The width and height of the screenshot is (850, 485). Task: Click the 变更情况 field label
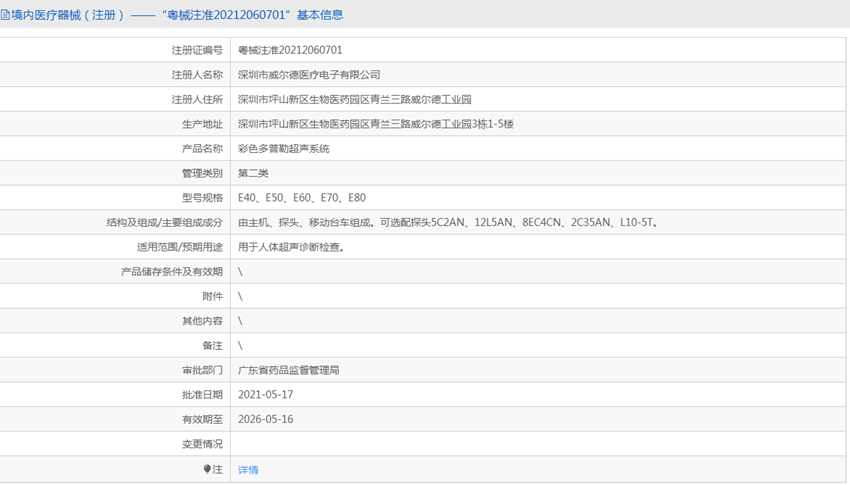pyautogui.click(x=202, y=444)
